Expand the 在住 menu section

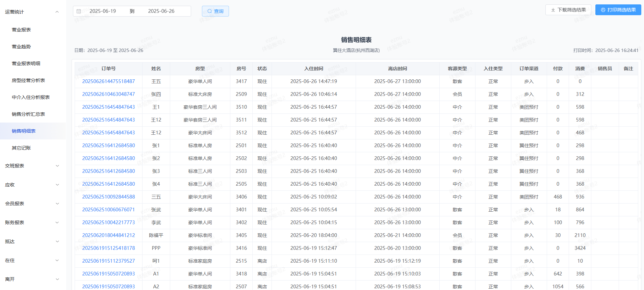click(x=33, y=260)
